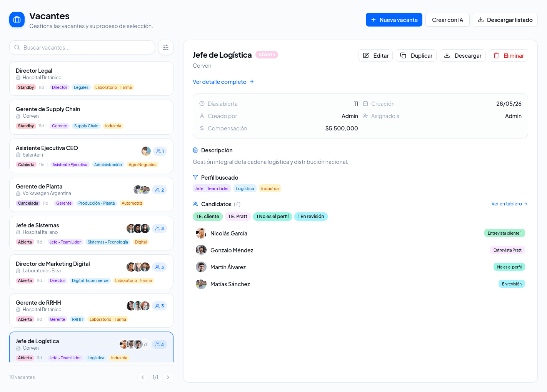Click the Buscar vacantes search field
The width and height of the screenshot is (547, 392).
[82, 47]
